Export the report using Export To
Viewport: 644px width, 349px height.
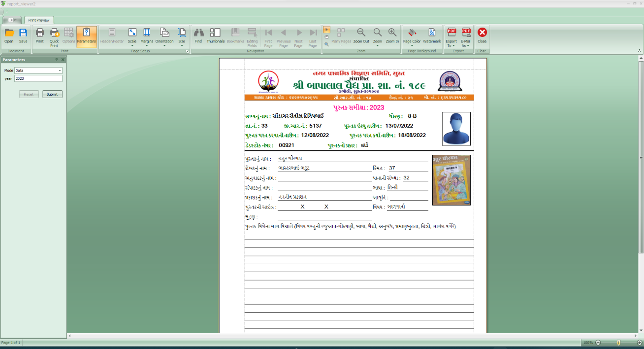click(451, 34)
